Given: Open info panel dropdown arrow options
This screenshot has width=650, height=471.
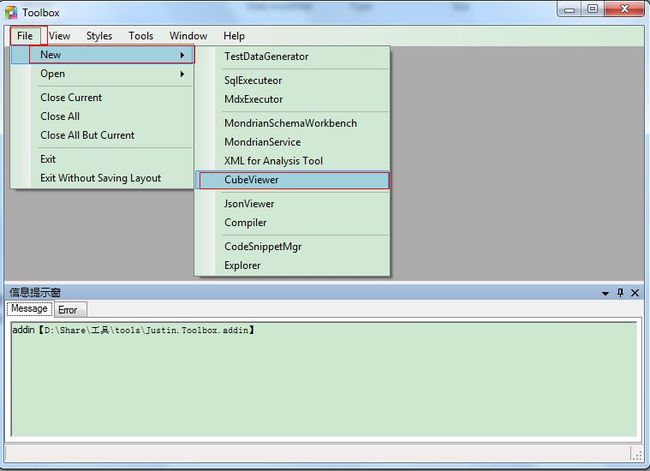Looking at the screenshot, I should tap(605, 293).
